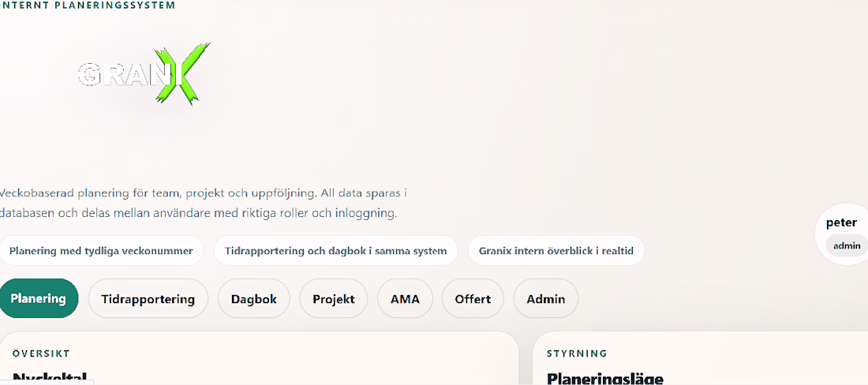Click the STYRNING card label
The width and height of the screenshot is (868, 385).
(577, 353)
